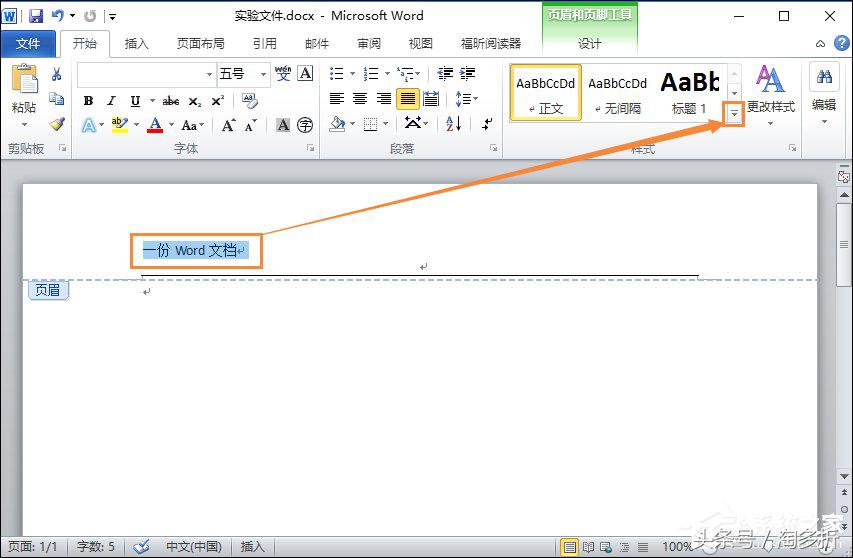Apply the 标题 1 style
Image resolution: width=853 pixels, height=558 pixels.
pyautogui.click(x=689, y=92)
